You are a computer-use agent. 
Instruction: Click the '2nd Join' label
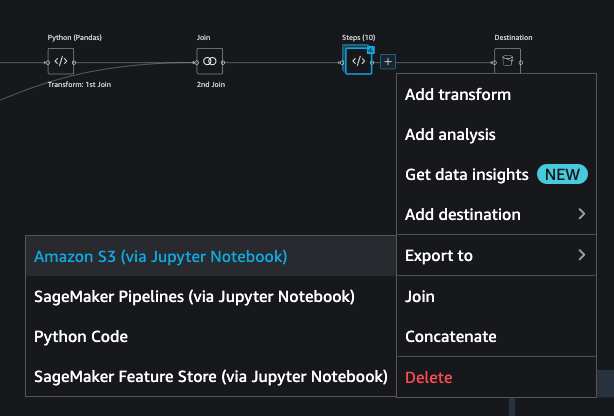211,85
